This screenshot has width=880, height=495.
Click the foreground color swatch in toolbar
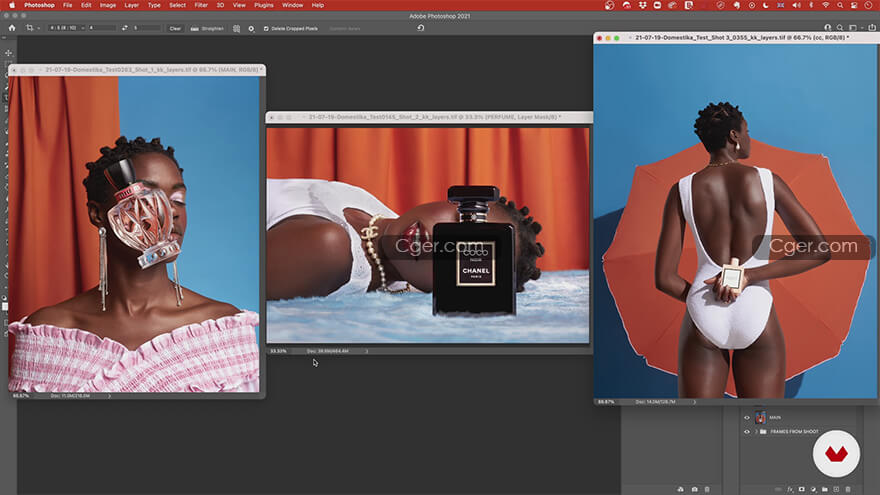point(4,306)
